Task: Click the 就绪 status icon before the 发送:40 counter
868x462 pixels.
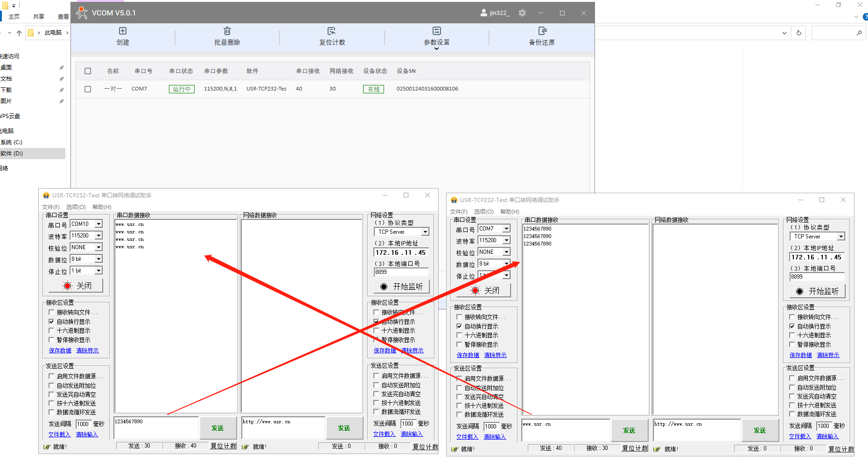Action: click(x=455, y=449)
